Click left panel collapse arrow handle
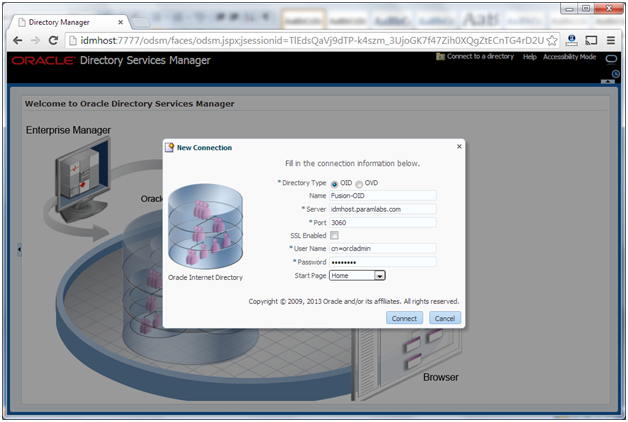628x422 pixels. point(19,249)
